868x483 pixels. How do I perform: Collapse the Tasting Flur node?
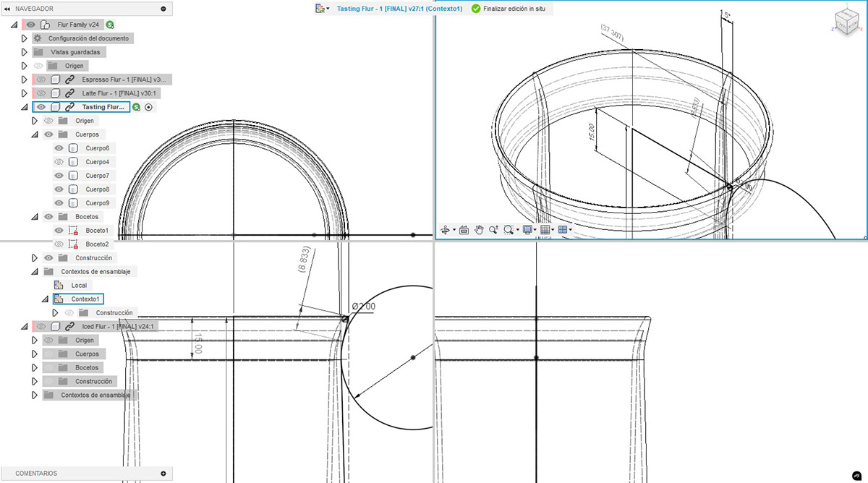click(x=25, y=107)
